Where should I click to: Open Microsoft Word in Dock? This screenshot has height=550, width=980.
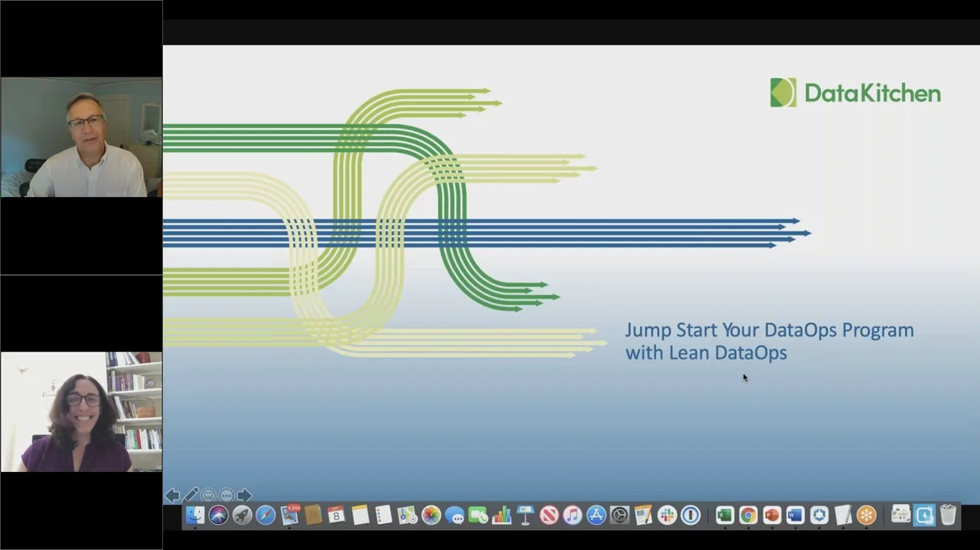tap(795, 516)
